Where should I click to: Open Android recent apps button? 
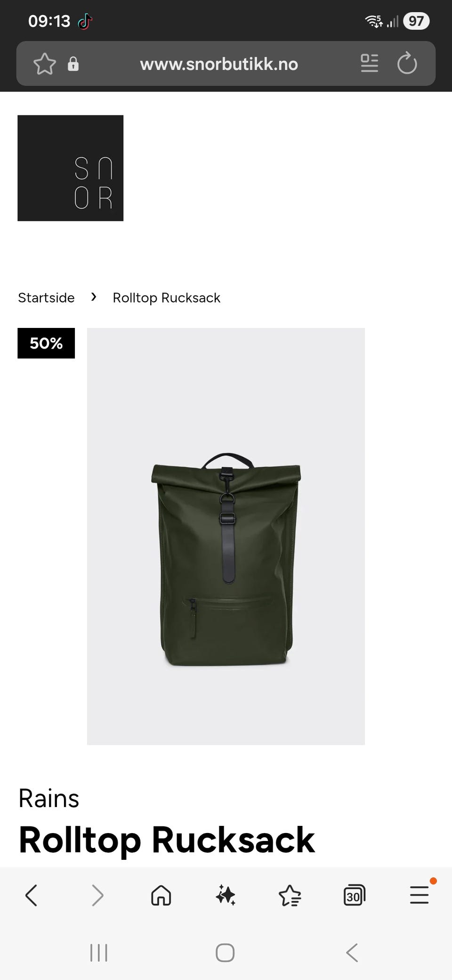[99, 953]
